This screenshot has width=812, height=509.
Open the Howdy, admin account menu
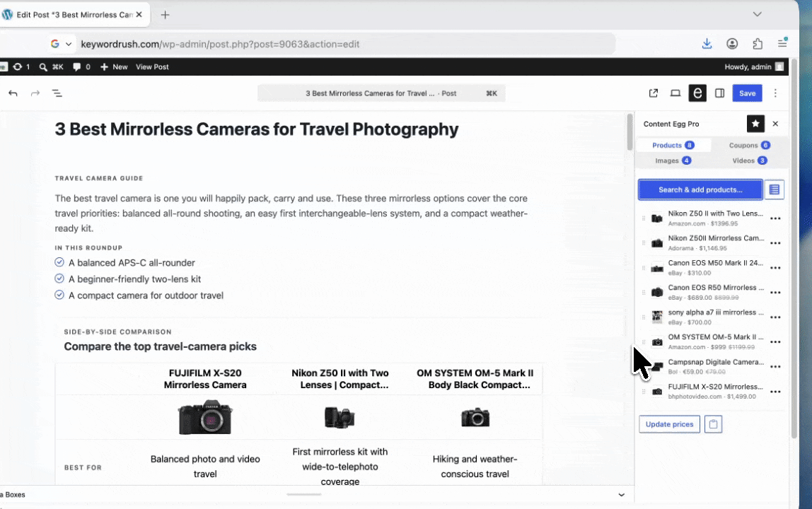[754, 66]
